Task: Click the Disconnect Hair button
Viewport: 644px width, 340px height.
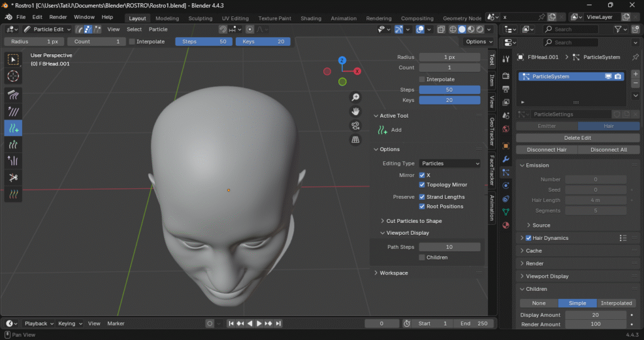Action: 547,150
